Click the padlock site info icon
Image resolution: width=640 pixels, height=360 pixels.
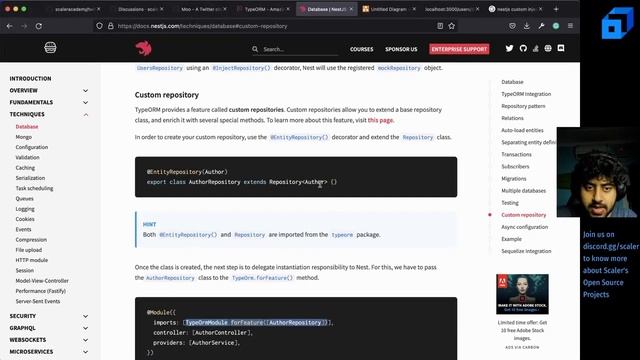tap(111, 26)
